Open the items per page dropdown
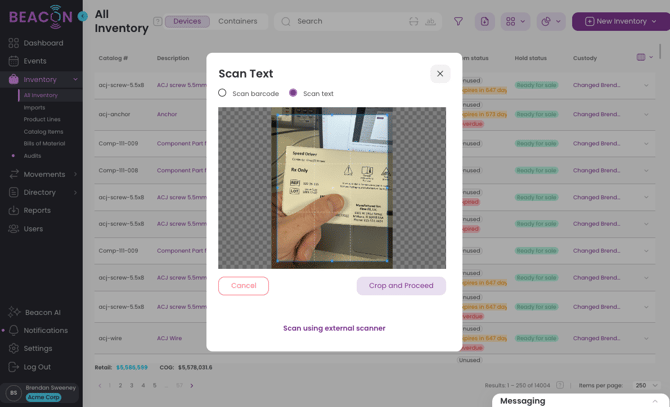 click(x=646, y=385)
